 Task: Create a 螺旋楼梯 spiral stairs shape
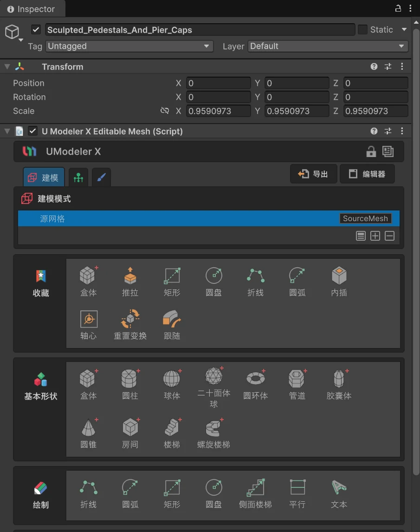(x=213, y=433)
